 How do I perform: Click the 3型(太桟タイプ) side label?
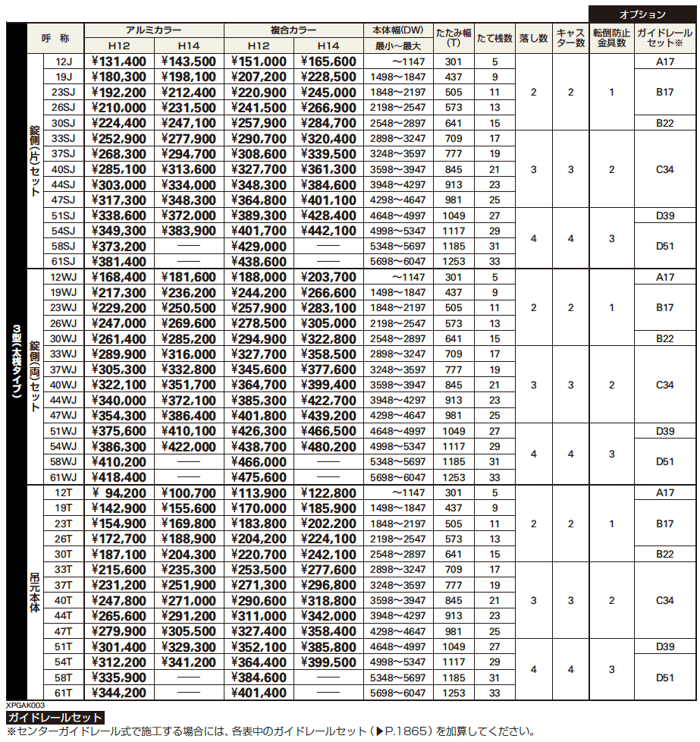coord(16,369)
